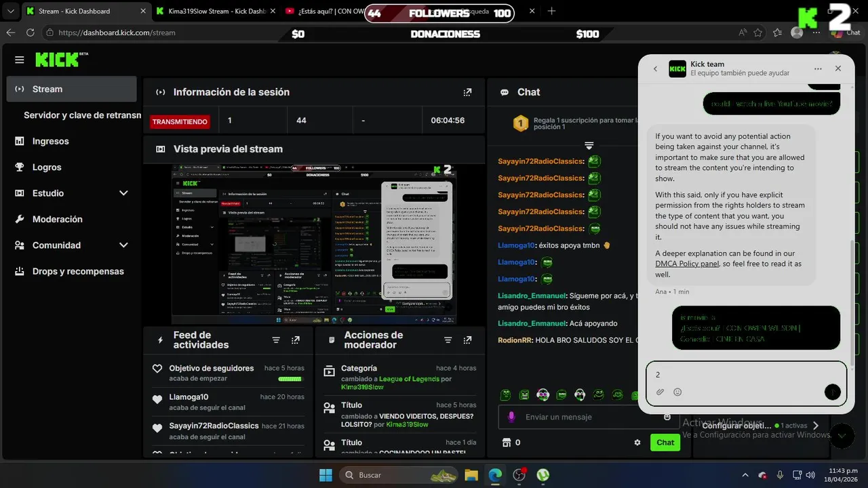This screenshot has height=488, width=868.
Task: Open the support chat three-dot menu
Action: 818,68
